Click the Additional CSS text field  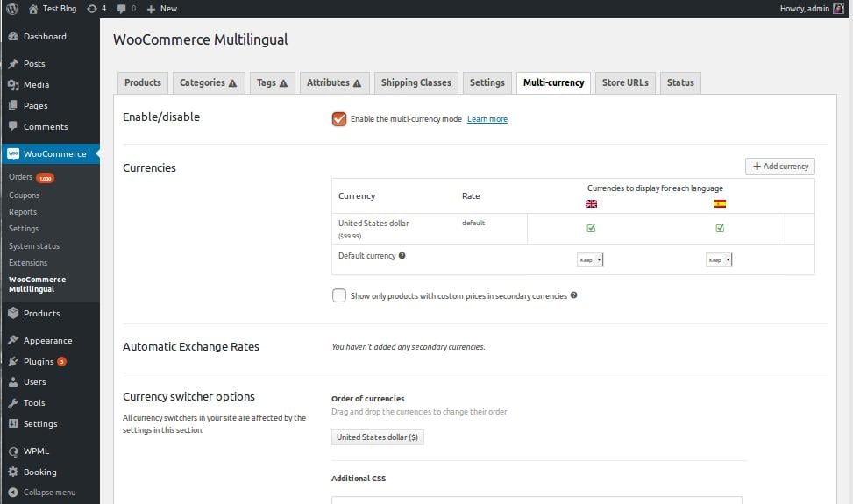click(537, 500)
